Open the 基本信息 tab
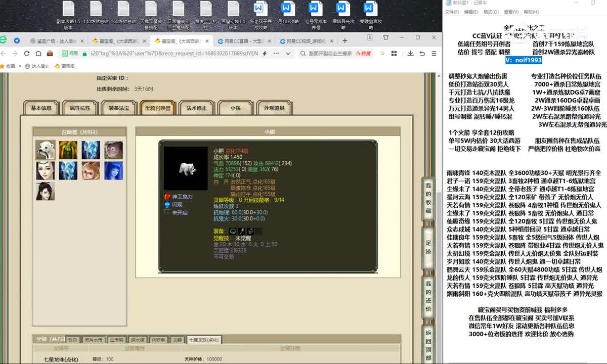 tap(41, 108)
